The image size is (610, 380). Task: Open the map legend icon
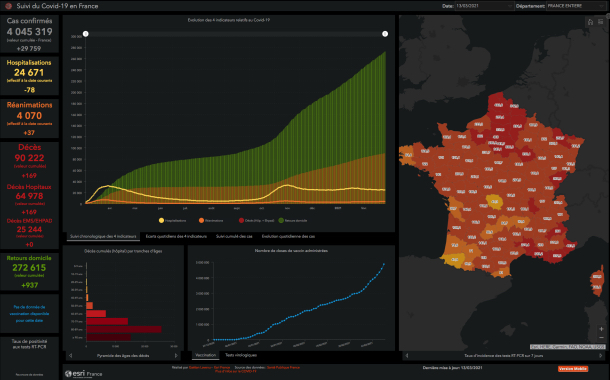(x=601, y=22)
